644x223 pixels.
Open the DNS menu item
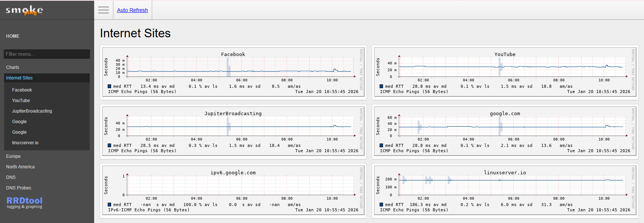tap(11, 177)
